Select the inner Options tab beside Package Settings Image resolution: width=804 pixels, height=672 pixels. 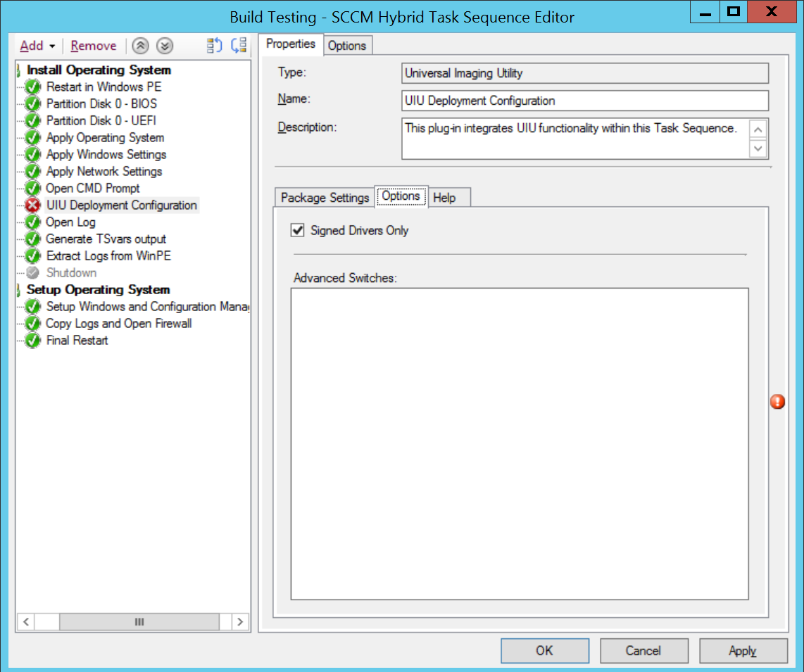coord(401,196)
